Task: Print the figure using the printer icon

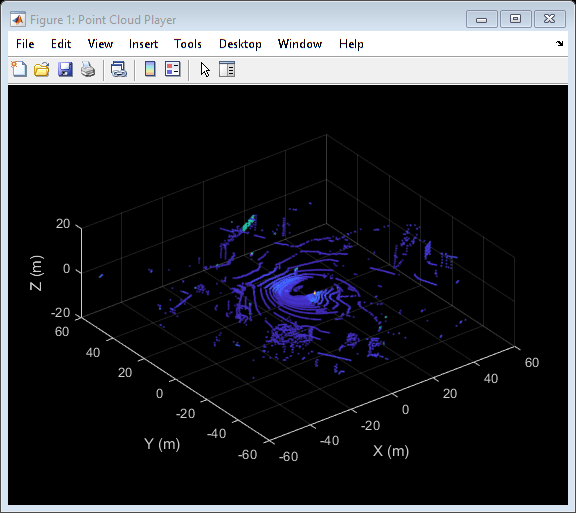Action: coord(88,69)
